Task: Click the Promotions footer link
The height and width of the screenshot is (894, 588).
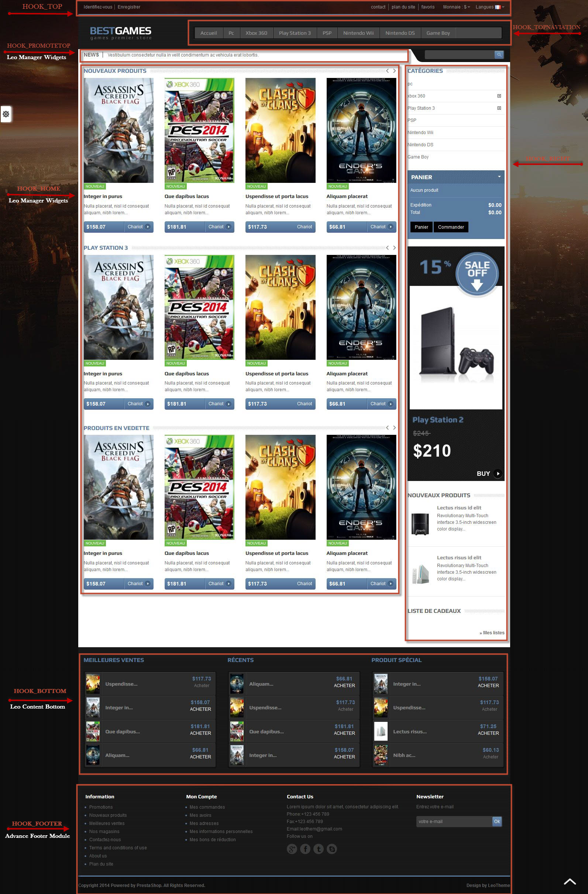Action: pos(100,807)
